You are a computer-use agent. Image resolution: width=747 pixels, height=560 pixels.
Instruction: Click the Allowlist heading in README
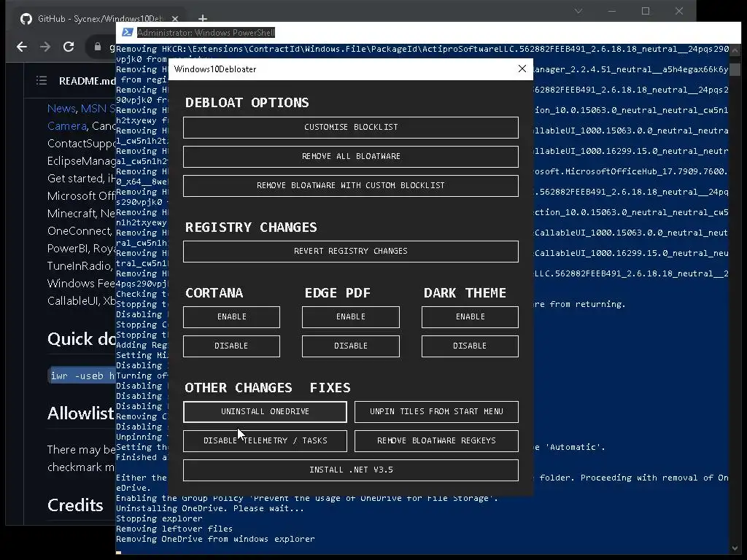[80, 413]
